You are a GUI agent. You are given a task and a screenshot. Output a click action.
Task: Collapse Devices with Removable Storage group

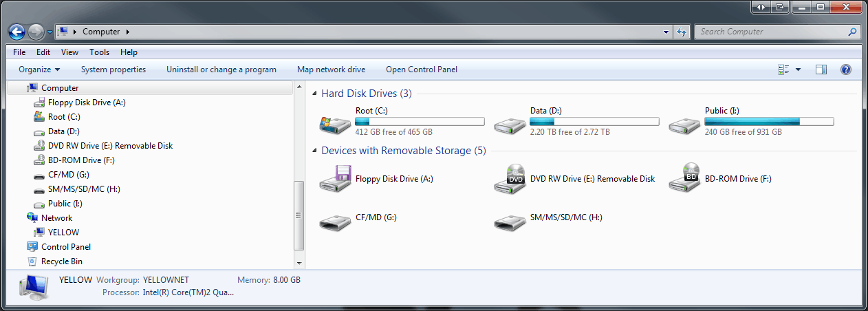(x=315, y=151)
